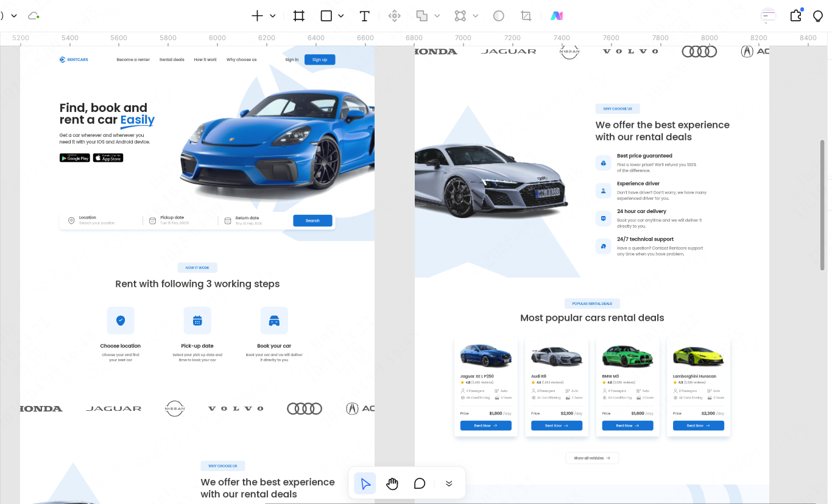Select the 'Most popular cars rental deals' heading

[x=592, y=318]
